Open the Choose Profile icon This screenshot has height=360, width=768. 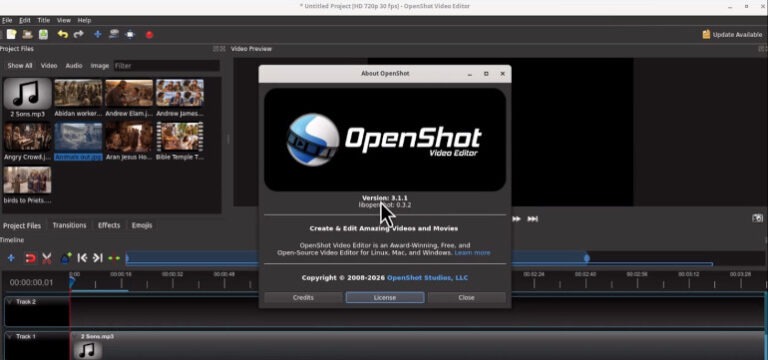tap(114, 34)
